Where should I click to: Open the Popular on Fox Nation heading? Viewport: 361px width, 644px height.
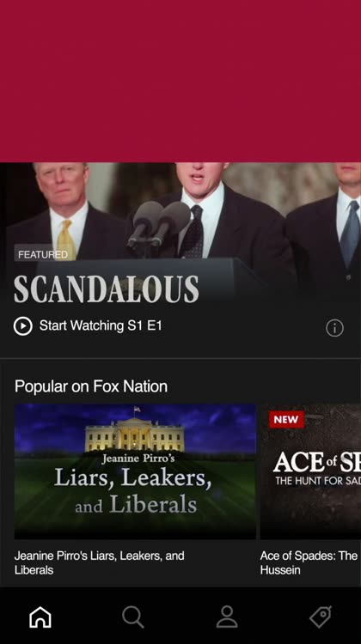pyautogui.click(x=91, y=386)
